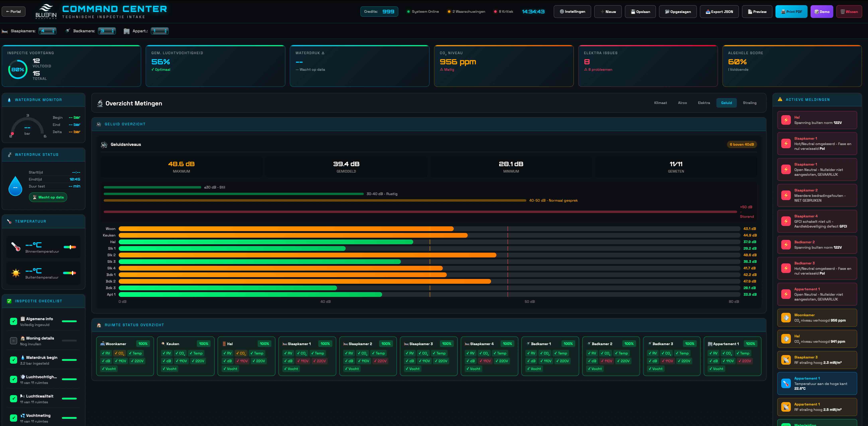Image resolution: width=868 pixels, height=426 pixels.
Task: Click the 2 Waarschuwingen status indicator
Action: [x=466, y=11]
